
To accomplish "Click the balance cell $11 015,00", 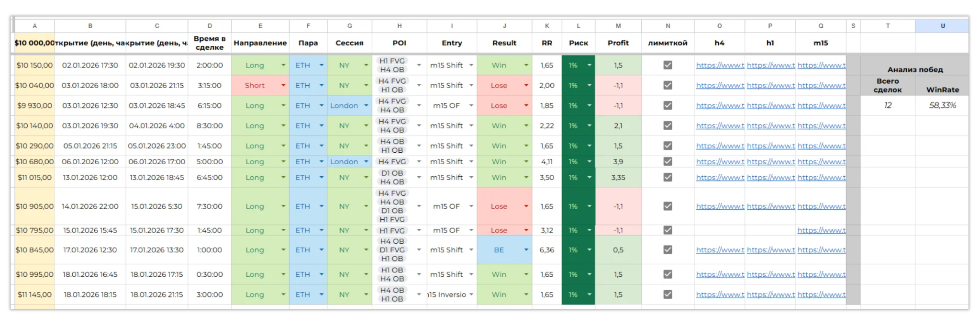I will pos(34,177).
